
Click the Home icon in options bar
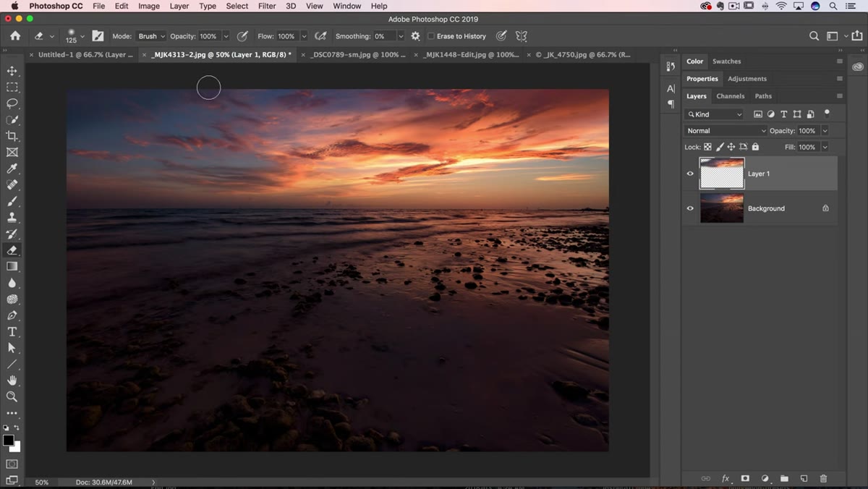[x=15, y=36]
